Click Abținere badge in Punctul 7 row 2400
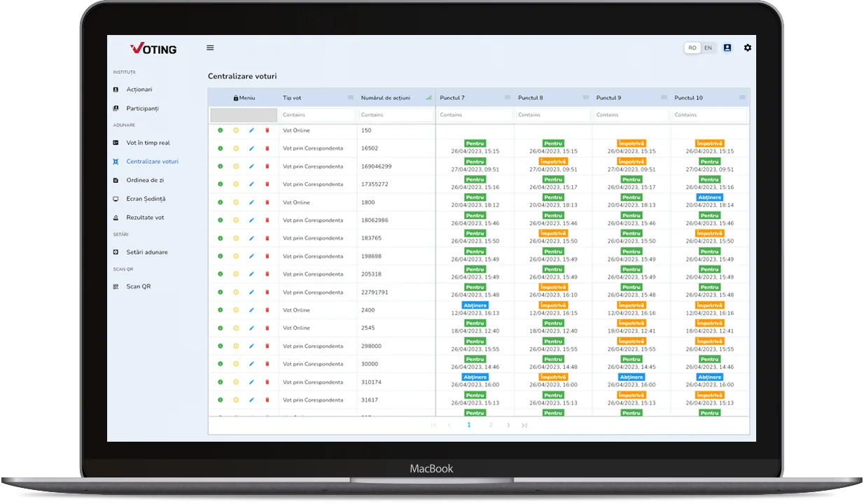The width and height of the screenshot is (864, 504). pyautogui.click(x=475, y=305)
